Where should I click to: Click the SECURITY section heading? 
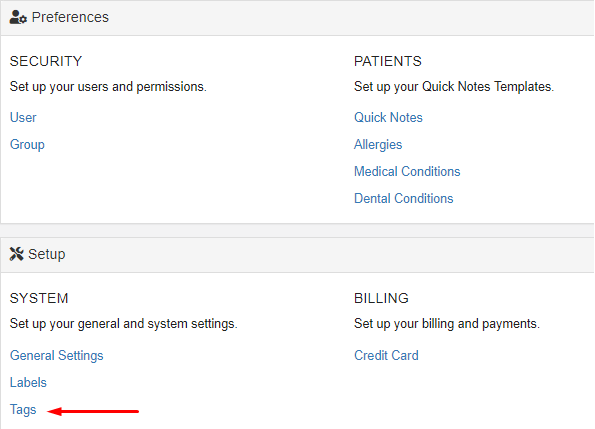click(x=46, y=61)
